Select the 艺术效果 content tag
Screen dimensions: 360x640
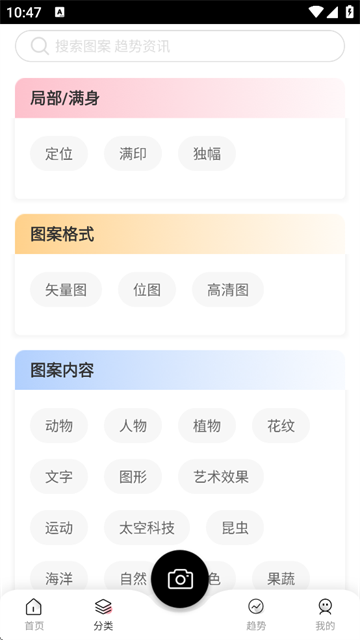pos(221,477)
